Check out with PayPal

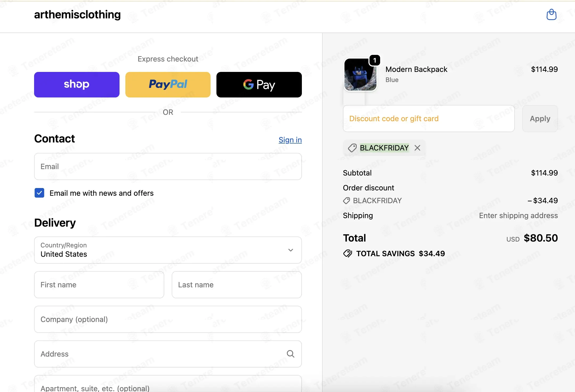[x=168, y=85]
